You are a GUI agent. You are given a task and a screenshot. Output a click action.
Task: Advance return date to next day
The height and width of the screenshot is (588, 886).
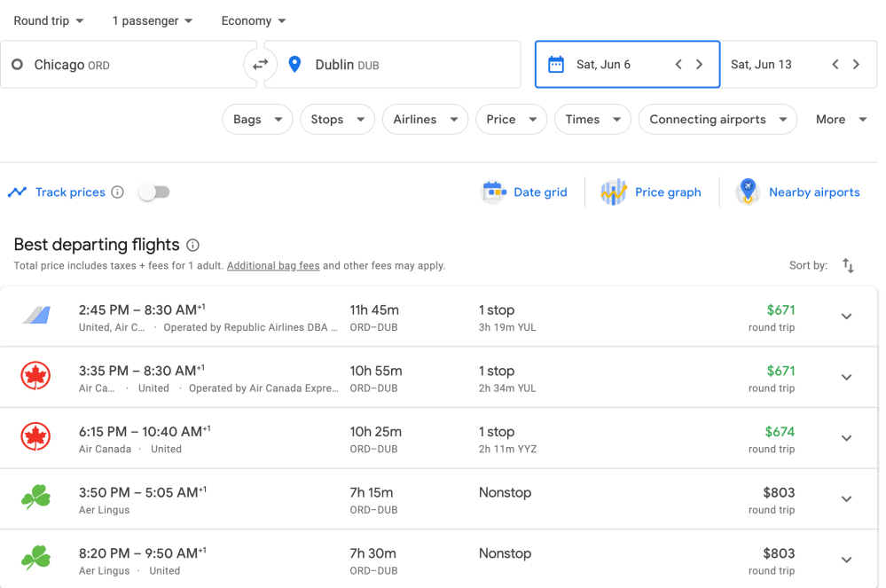coord(856,65)
